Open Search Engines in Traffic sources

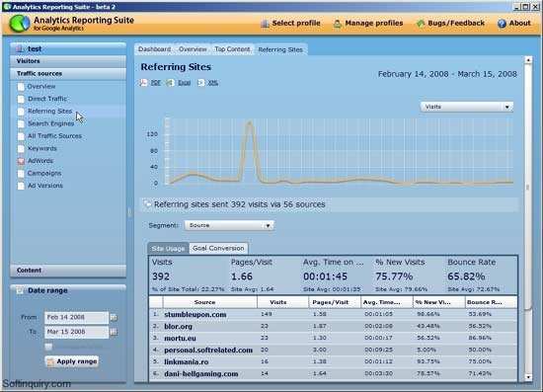click(x=51, y=123)
